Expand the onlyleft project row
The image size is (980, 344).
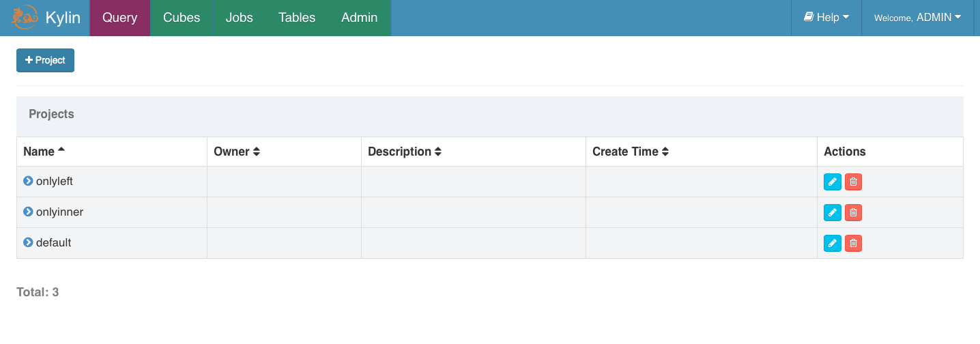pos(28,181)
